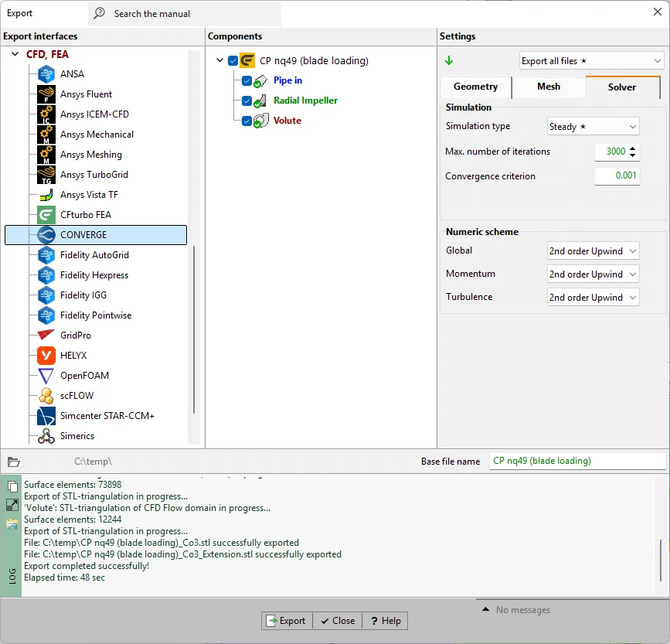The height and width of the screenshot is (644, 670).
Task: Close the Export dialog window
Action: click(x=658, y=12)
